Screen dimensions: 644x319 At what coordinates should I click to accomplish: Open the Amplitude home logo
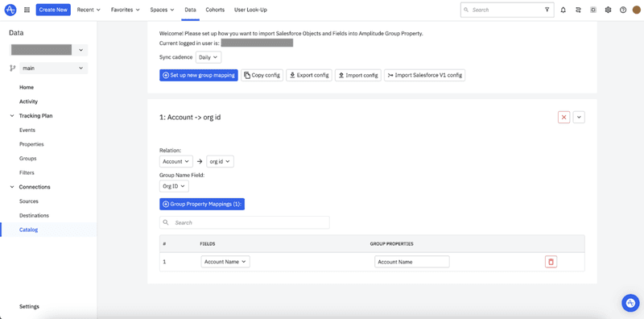pyautogui.click(x=10, y=10)
